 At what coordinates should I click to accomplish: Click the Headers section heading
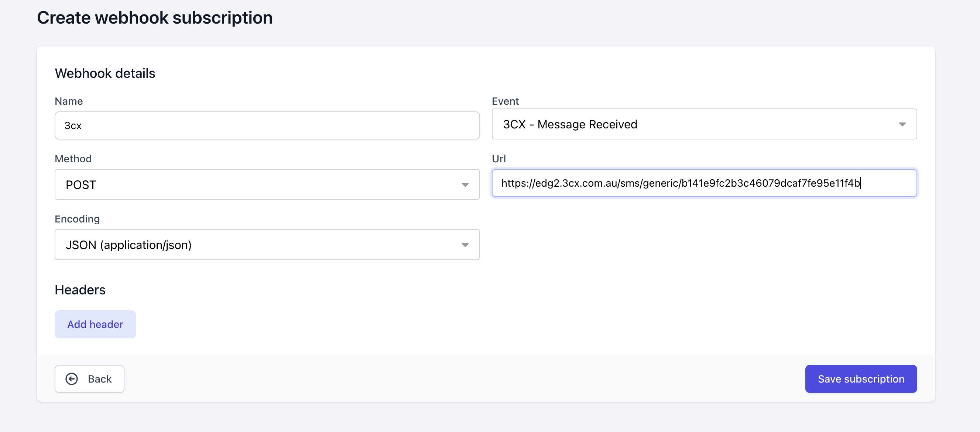(80, 290)
